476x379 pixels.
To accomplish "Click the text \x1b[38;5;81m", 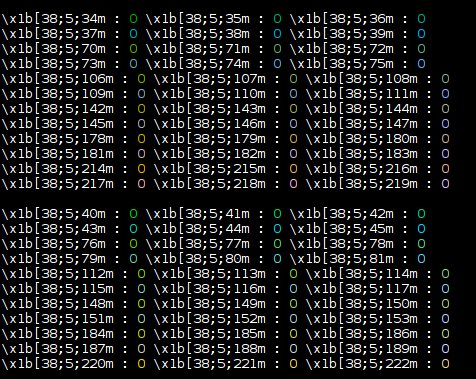I will point(342,259).
